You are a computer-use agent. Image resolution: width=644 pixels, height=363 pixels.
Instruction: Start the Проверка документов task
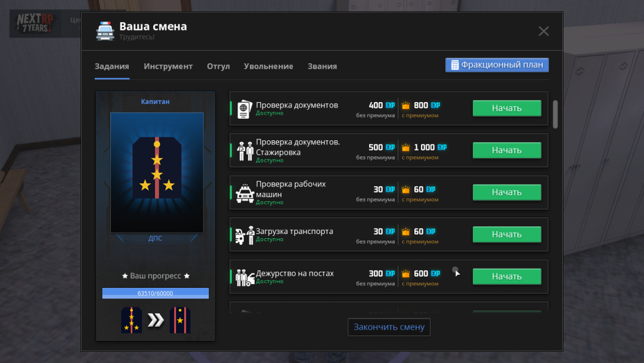point(506,108)
